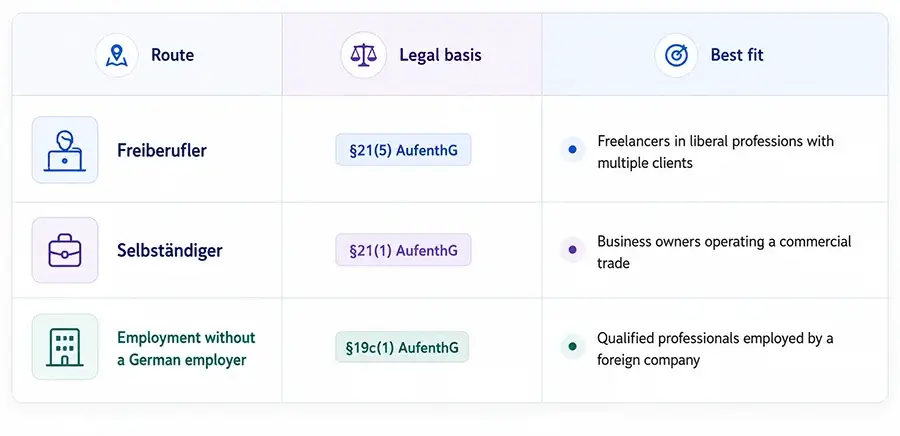The image size is (900, 436).
Task: Select Employment without a German employer label
Action: (186, 348)
